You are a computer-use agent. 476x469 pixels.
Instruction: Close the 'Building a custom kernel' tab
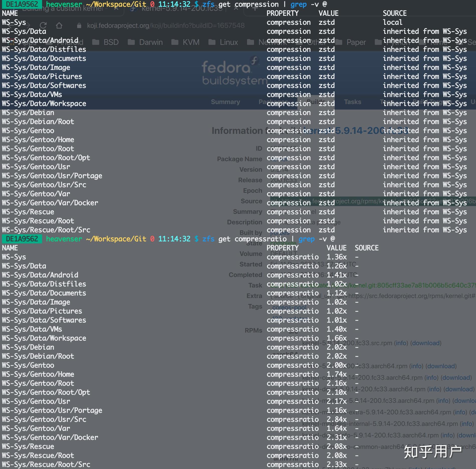pos(116,8)
